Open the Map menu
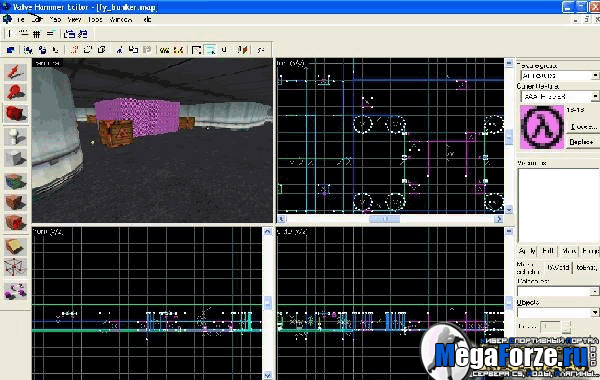600x380 pixels. pos(55,19)
